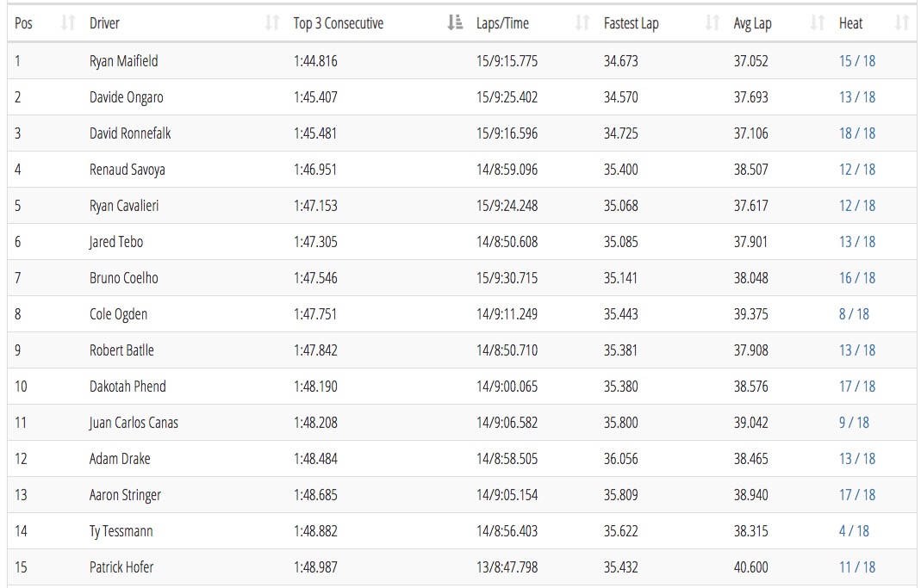Click sort arrows icon beside Pos header
This screenshot has width=921, height=588.
[68, 23]
